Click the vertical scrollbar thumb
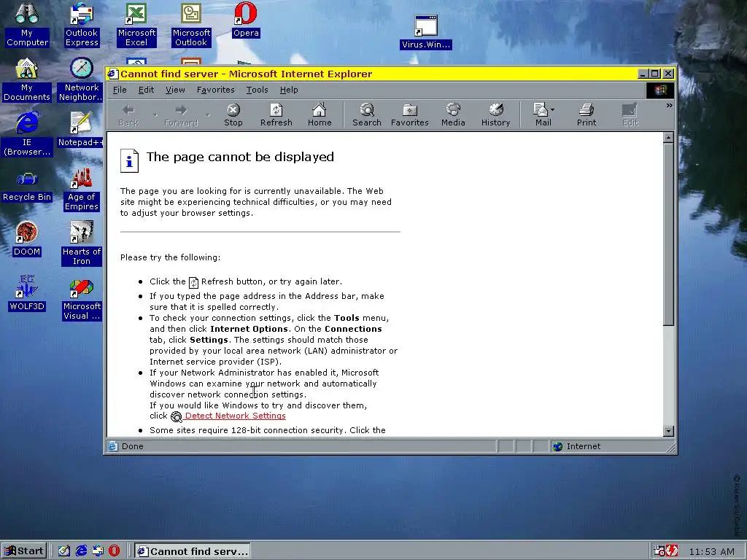 [x=668, y=234]
